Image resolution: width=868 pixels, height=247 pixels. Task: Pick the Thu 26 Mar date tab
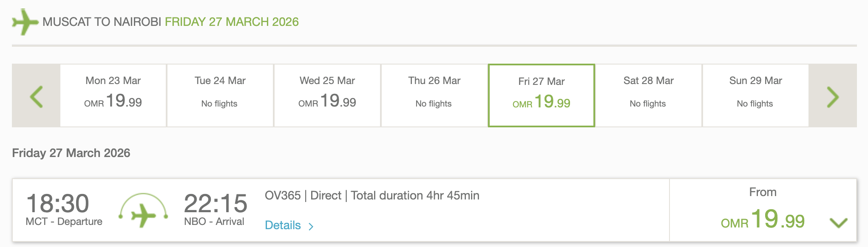(x=434, y=95)
